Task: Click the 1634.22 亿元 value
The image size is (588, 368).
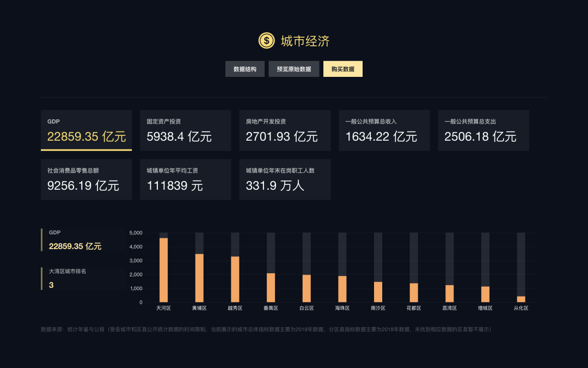Action: click(381, 137)
